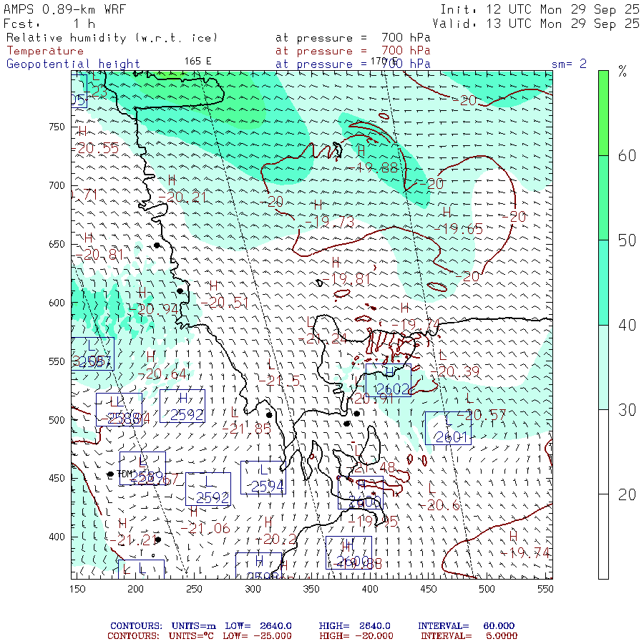Click the 'Fcst: 1 h' forecast hour text
This screenshot has width=644, height=644.
coord(49,24)
